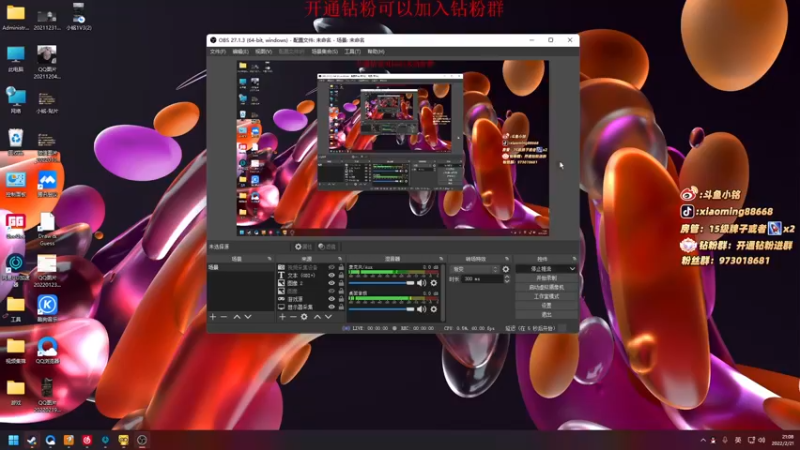Screen dimensions: 800x450
Task: Open the 文件(F) menu
Action: click(x=218, y=52)
